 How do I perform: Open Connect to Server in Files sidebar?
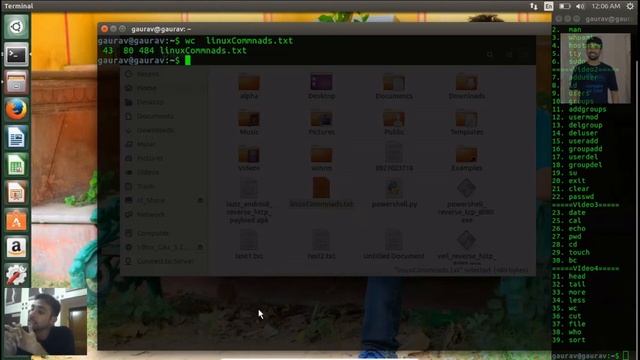click(x=165, y=261)
